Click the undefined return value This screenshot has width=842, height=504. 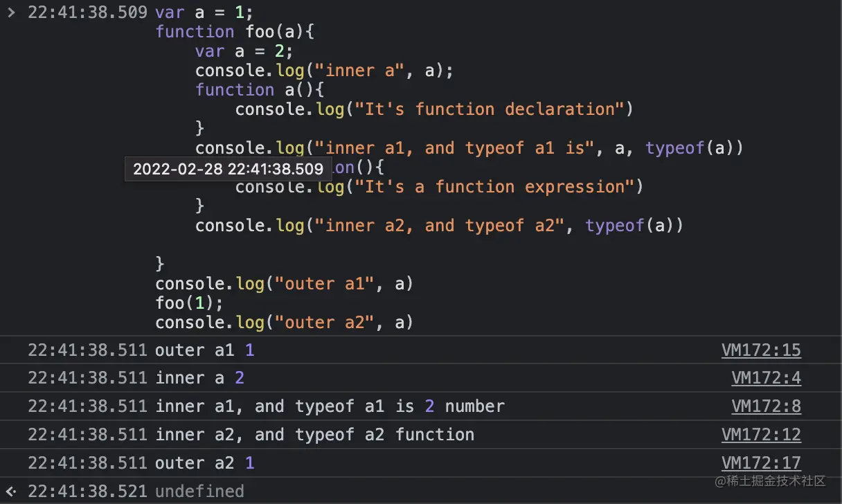click(x=199, y=492)
